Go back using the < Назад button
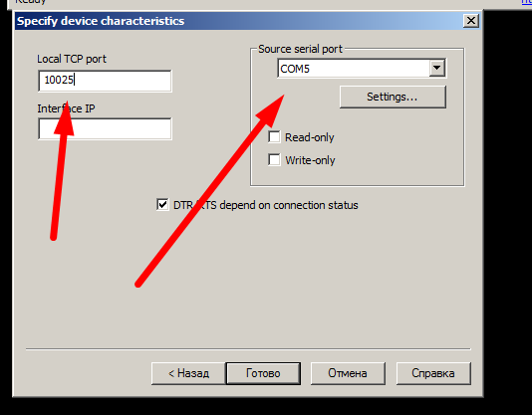 tap(188, 373)
